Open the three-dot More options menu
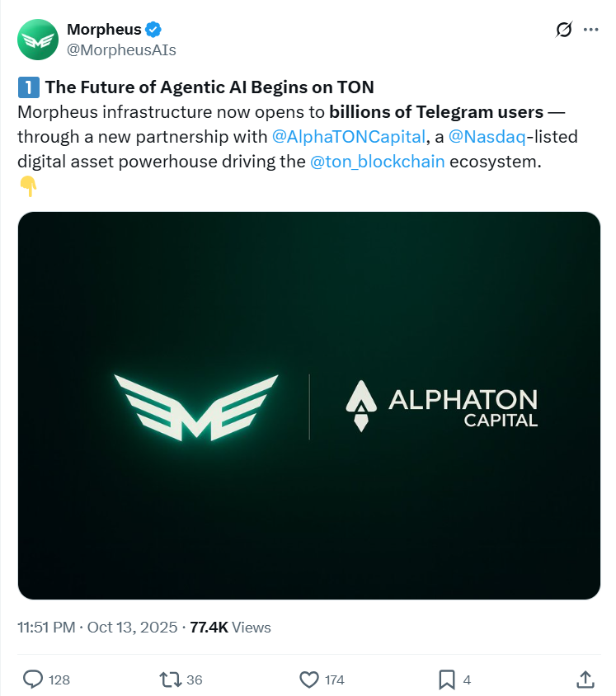This screenshot has width=616, height=696. click(590, 30)
